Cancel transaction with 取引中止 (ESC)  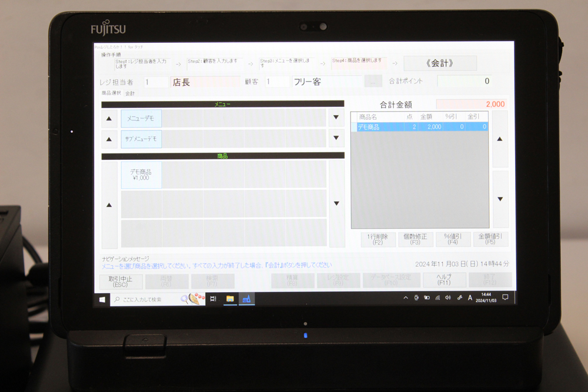pyautogui.click(x=121, y=282)
